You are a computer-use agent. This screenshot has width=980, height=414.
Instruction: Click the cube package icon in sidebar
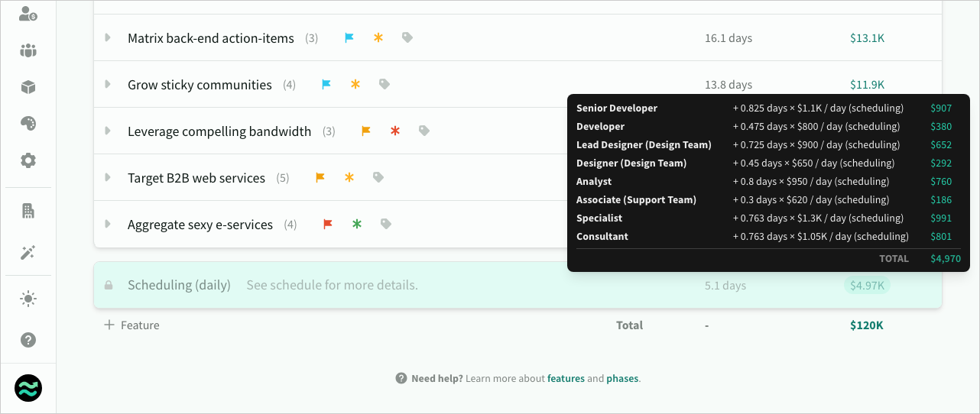pyautogui.click(x=28, y=87)
